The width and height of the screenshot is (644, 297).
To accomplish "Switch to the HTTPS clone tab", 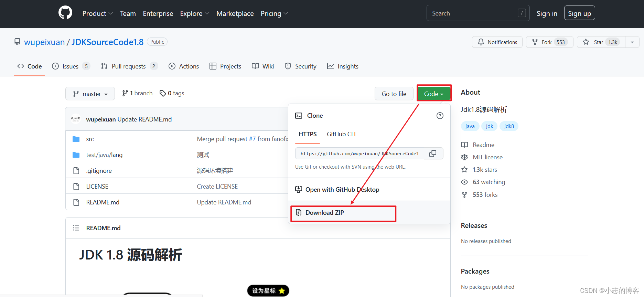I will click(x=308, y=134).
